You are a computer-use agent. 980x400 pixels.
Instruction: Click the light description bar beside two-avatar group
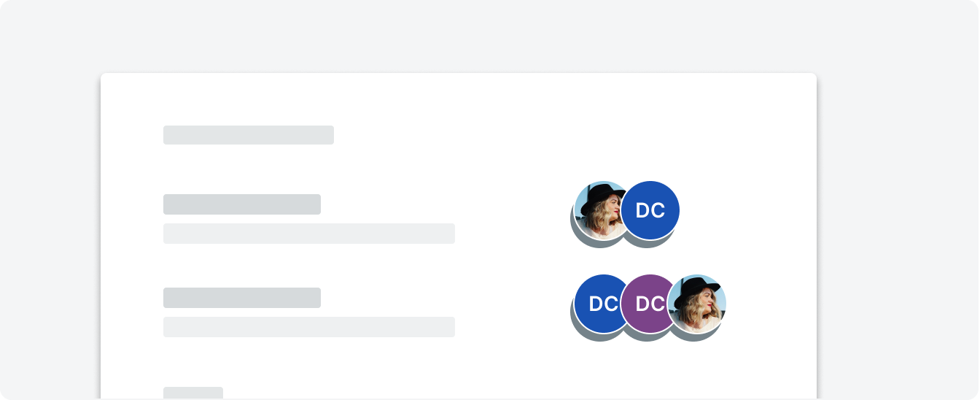[x=309, y=234]
